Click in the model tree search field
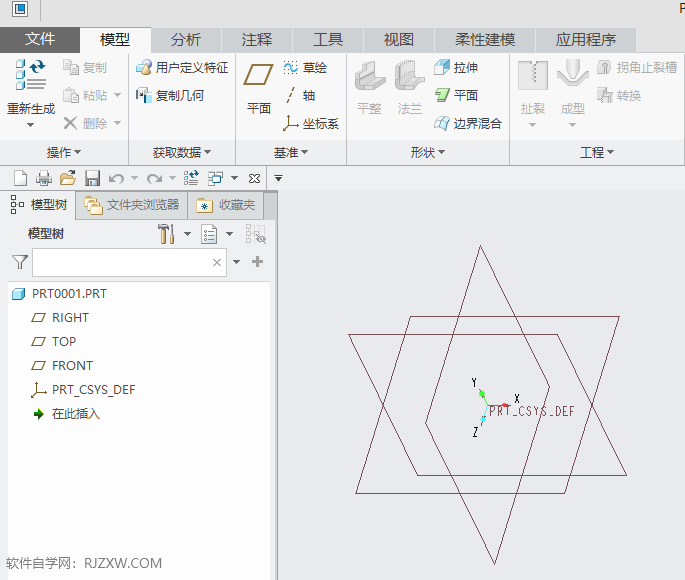 [x=129, y=262]
